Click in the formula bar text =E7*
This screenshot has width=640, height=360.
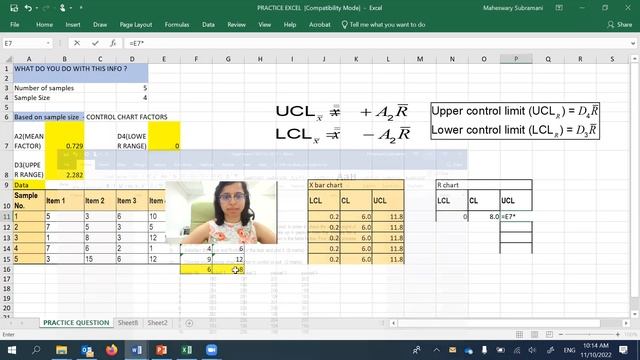pos(137,43)
